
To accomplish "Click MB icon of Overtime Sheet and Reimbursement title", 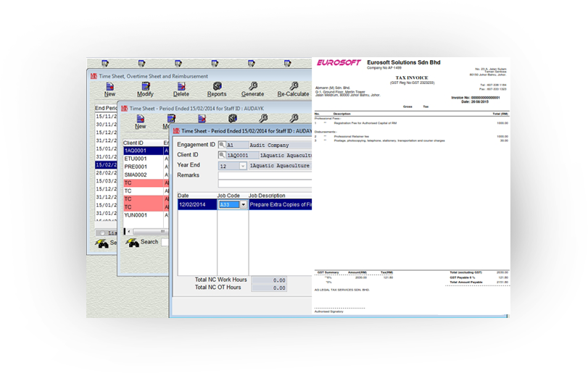I will (x=94, y=76).
